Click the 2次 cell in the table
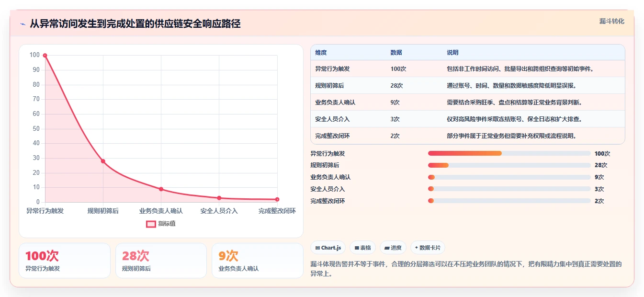 (x=395, y=136)
